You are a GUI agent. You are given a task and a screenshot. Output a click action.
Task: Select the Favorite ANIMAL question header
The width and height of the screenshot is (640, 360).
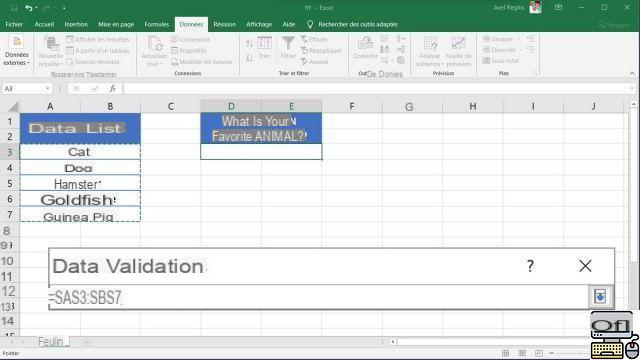(x=261, y=129)
